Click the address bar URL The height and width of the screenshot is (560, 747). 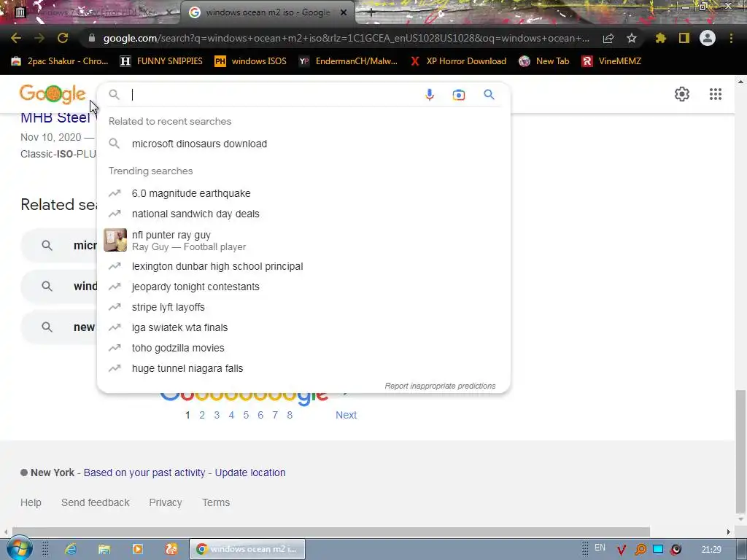coord(346,38)
